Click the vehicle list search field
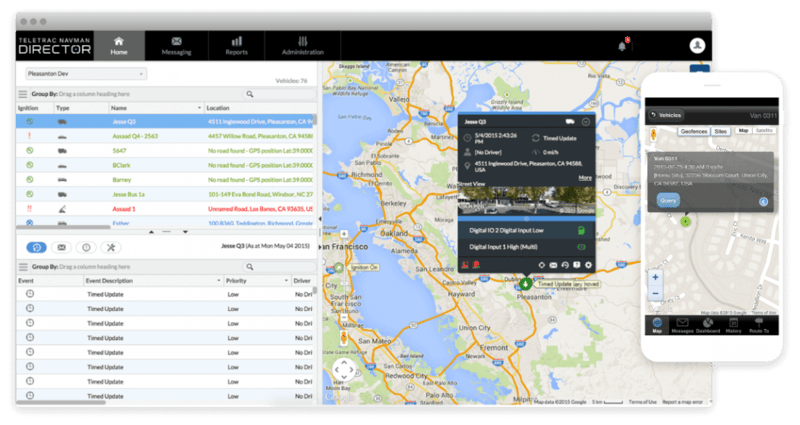 tap(279, 94)
